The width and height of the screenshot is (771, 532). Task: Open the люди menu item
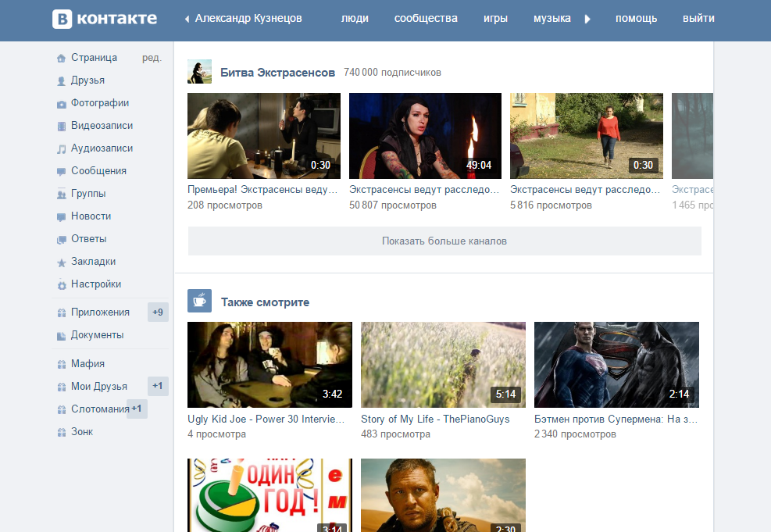click(355, 18)
